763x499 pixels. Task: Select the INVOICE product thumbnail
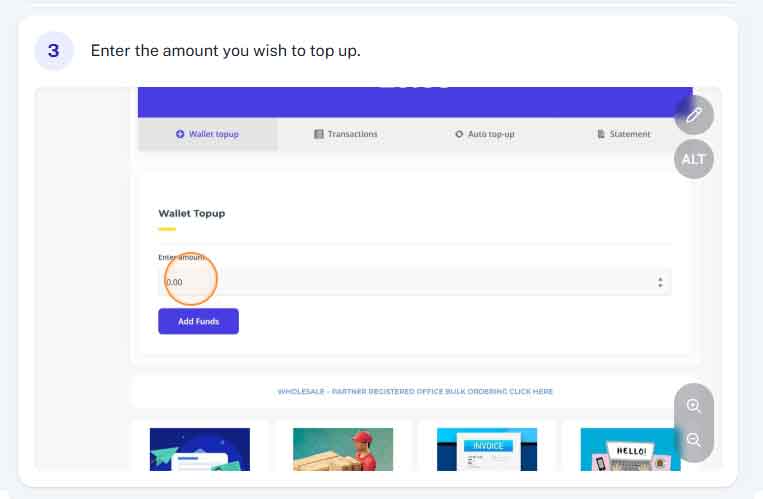pyautogui.click(x=487, y=449)
